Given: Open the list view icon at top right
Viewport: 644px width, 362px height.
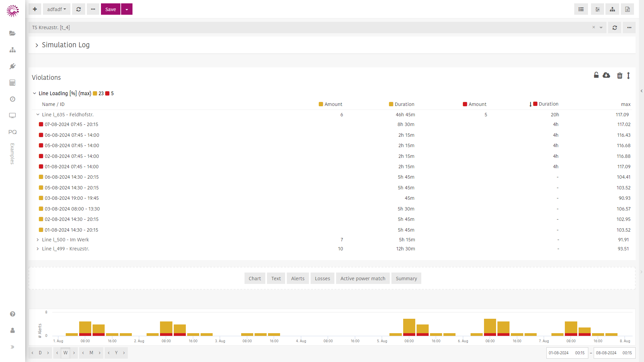Looking at the screenshot, I should (581, 9).
